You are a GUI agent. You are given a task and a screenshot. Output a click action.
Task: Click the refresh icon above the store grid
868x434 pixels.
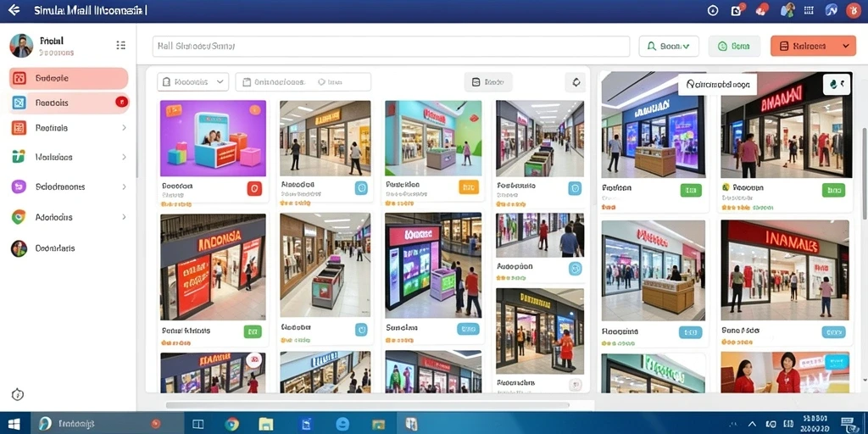[576, 82]
